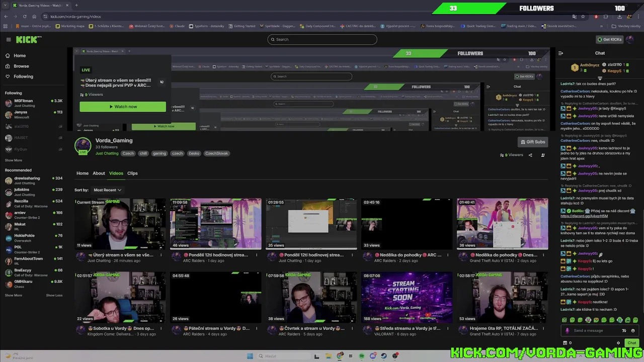Focus the Kick search field

pos(322,39)
